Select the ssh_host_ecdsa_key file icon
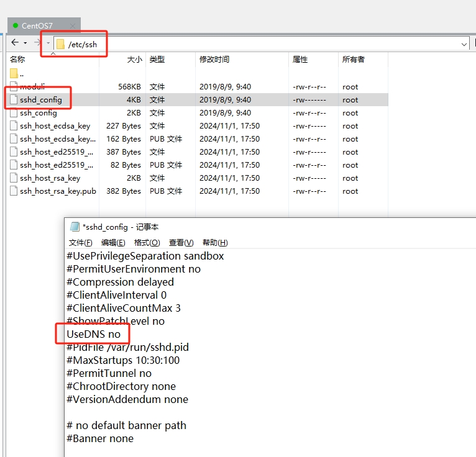 [x=14, y=125]
